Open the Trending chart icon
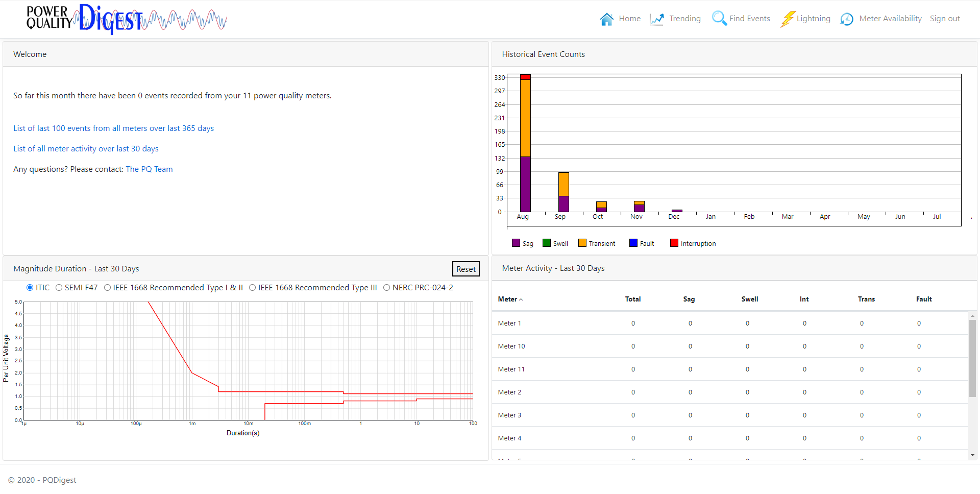 (657, 19)
